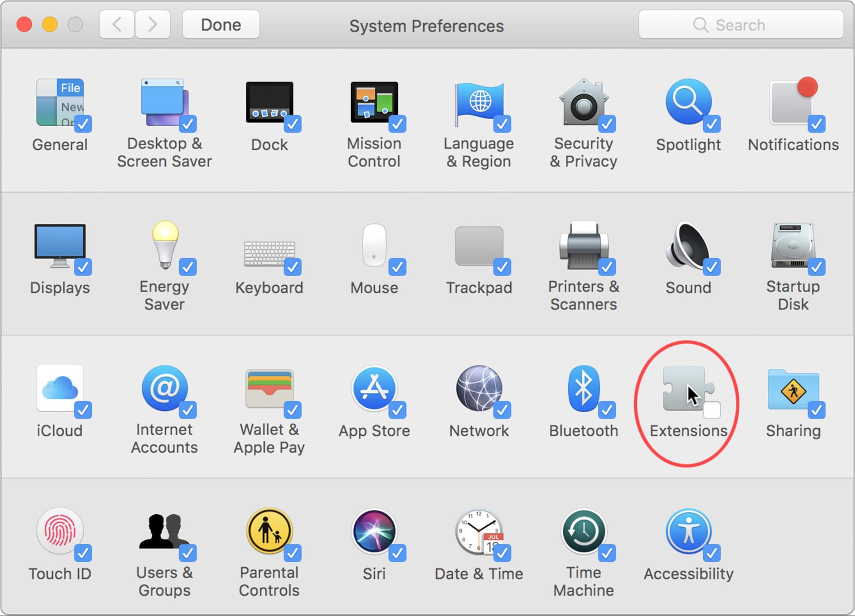Open the Siri preferences icon
The height and width of the screenshot is (616, 855).
click(373, 532)
